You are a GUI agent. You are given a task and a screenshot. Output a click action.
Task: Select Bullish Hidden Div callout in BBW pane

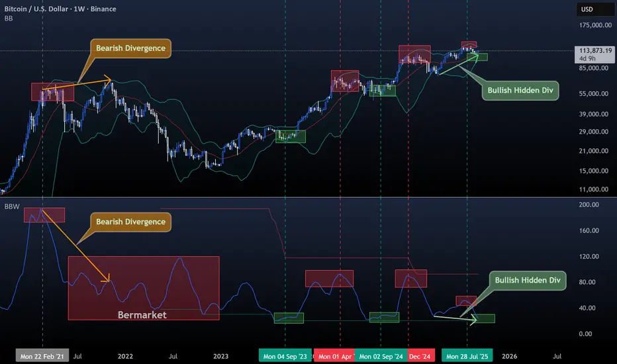pyautogui.click(x=528, y=281)
